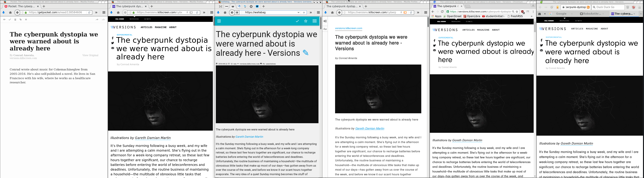Star the wallabag entry as favorite
This screenshot has height=178, width=644.
coord(306,21)
